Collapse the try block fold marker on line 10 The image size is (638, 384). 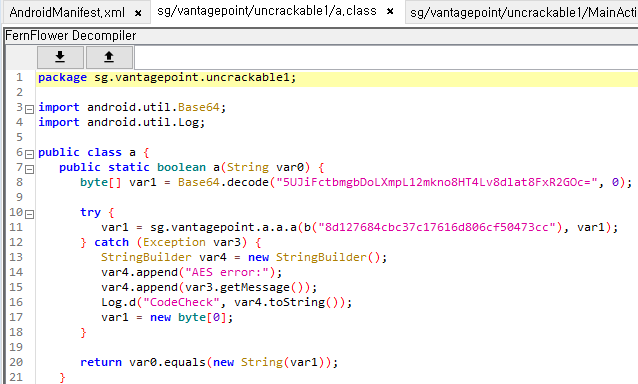pyautogui.click(x=29, y=214)
